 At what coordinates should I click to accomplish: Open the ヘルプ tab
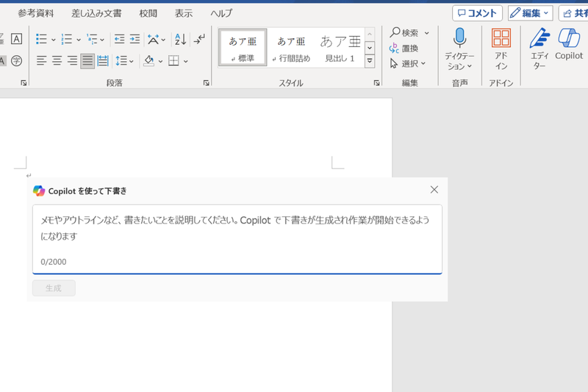[221, 13]
